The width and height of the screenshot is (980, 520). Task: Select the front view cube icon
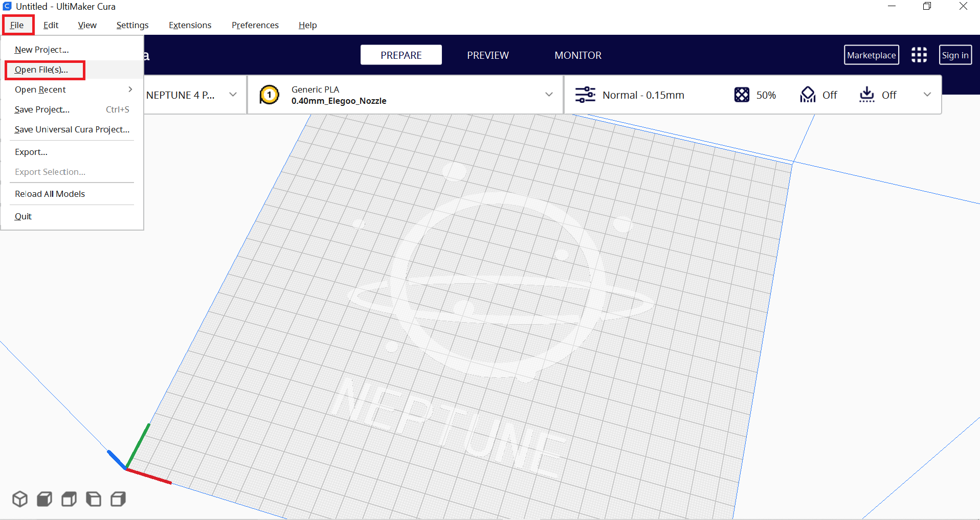pyautogui.click(x=44, y=499)
